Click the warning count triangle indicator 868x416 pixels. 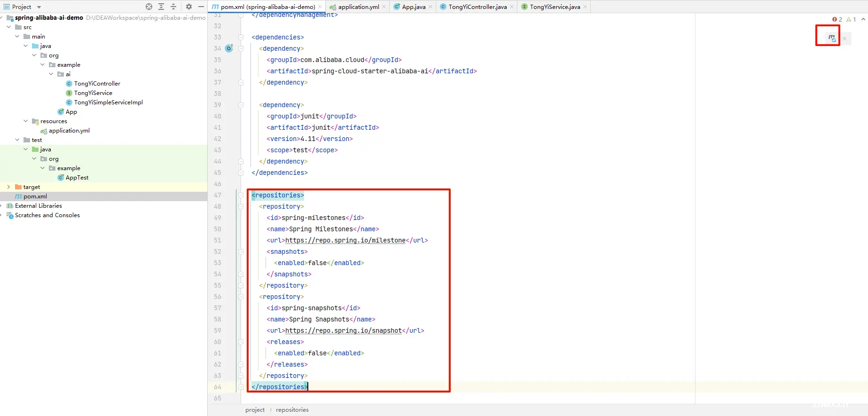pos(851,19)
